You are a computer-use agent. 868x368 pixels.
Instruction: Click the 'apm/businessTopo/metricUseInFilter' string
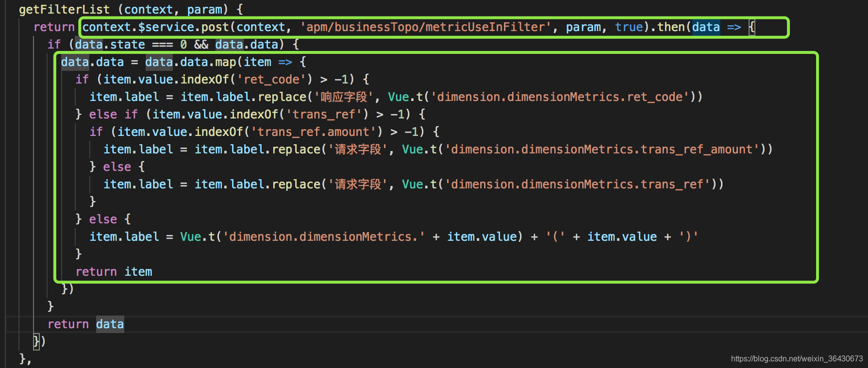tap(425, 27)
